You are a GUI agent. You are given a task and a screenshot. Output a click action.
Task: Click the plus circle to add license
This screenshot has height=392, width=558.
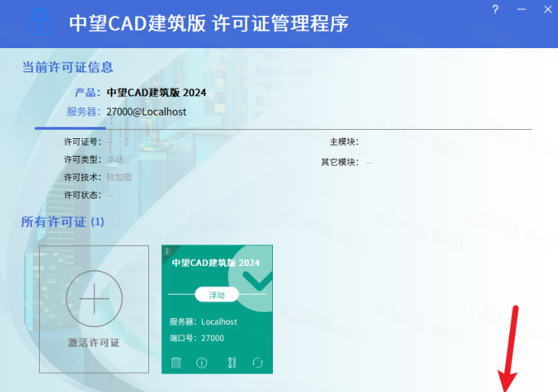point(94,298)
